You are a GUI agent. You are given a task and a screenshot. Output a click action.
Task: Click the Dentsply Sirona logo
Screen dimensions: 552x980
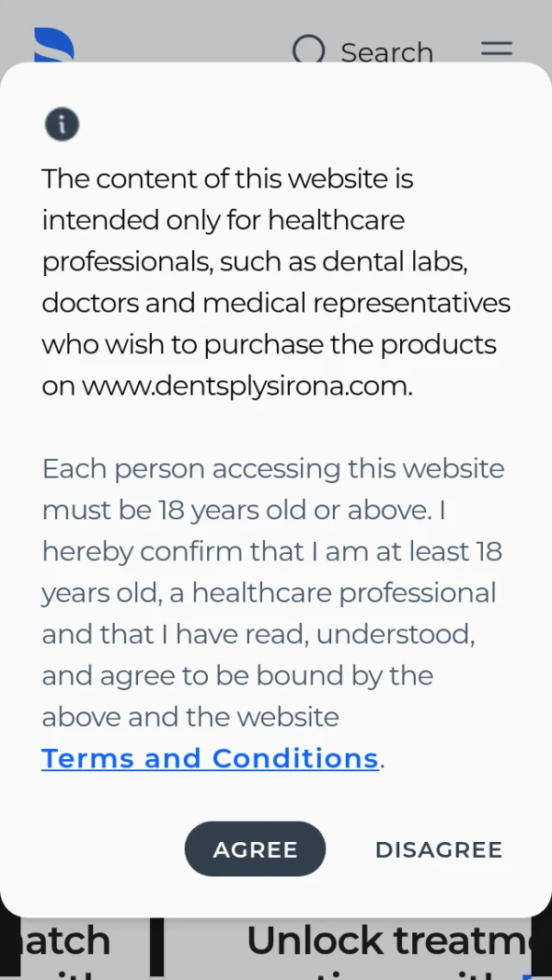pos(53,46)
